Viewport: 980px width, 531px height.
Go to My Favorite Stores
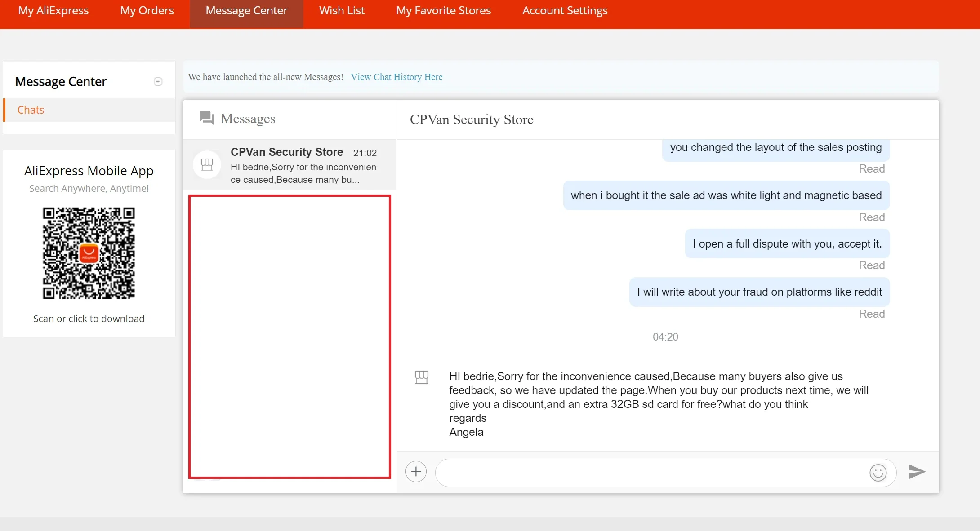[443, 11]
